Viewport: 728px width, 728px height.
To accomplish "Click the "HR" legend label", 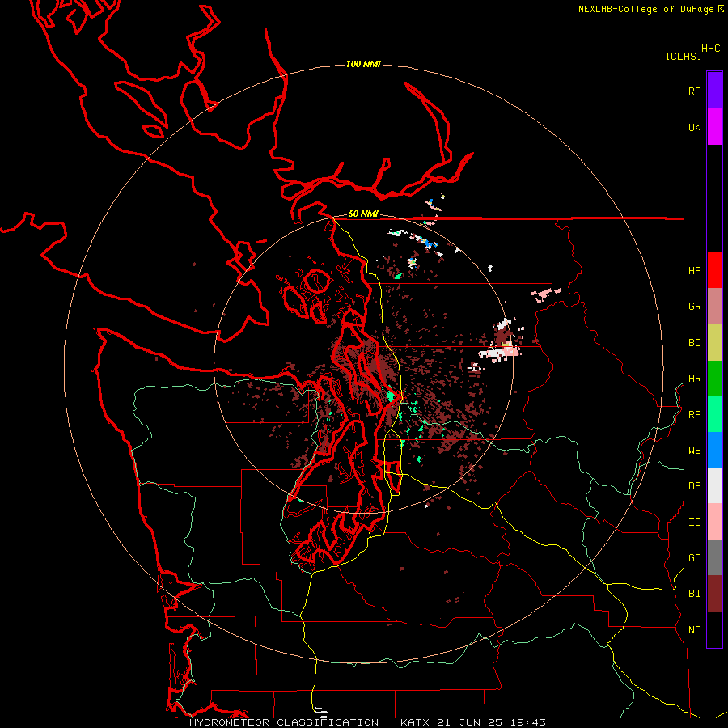I will (694, 379).
